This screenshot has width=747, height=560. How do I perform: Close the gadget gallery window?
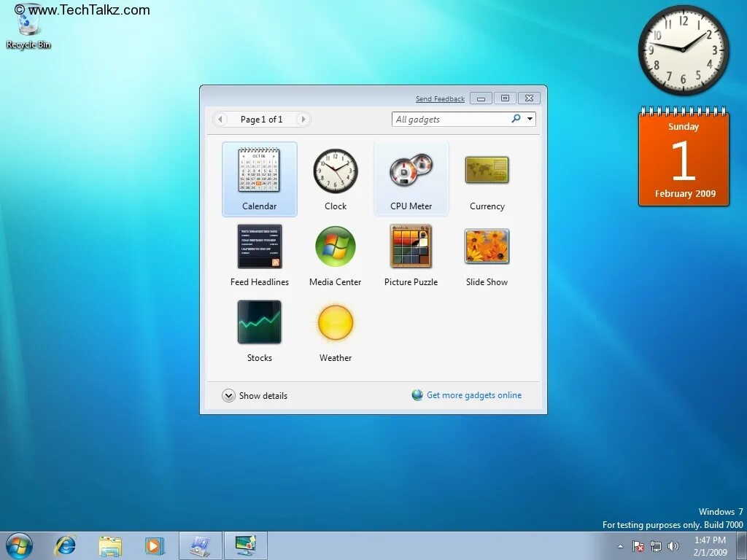529,98
